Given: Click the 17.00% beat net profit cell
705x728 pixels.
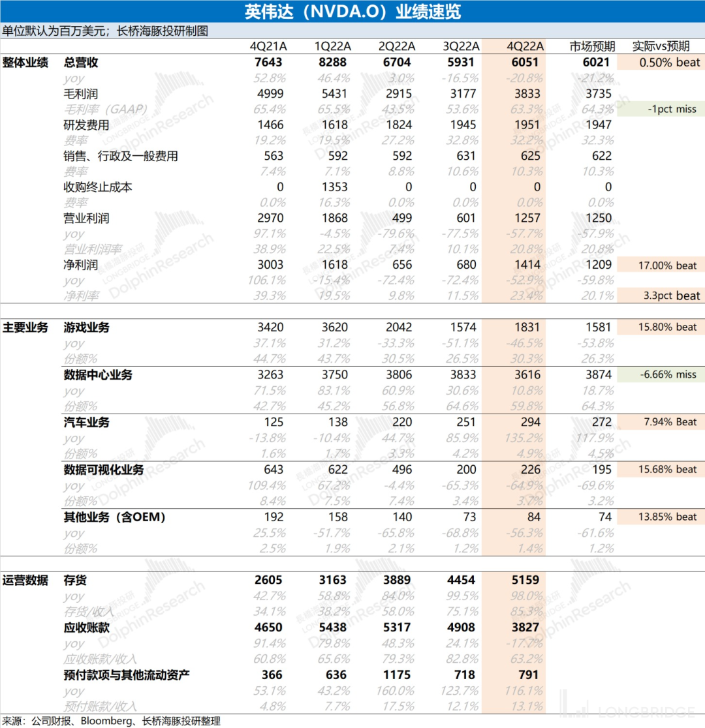Looking at the screenshot, I should click(x=660, y=265).
